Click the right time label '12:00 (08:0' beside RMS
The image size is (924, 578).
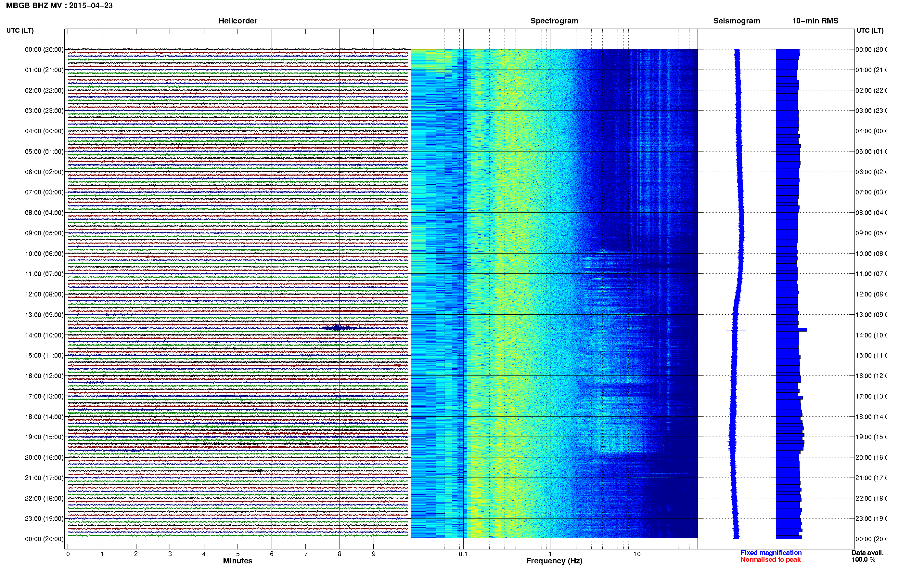coord(871,294)
